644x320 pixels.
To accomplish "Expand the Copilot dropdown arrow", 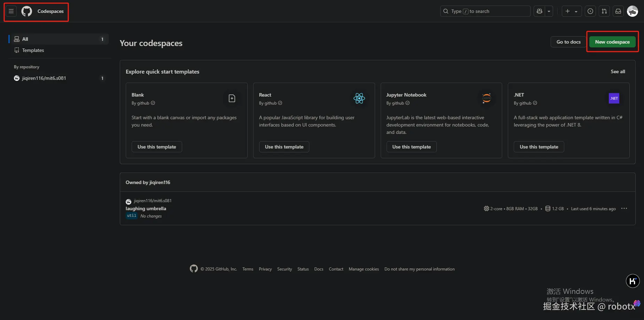I will click(x=549, y=11).
